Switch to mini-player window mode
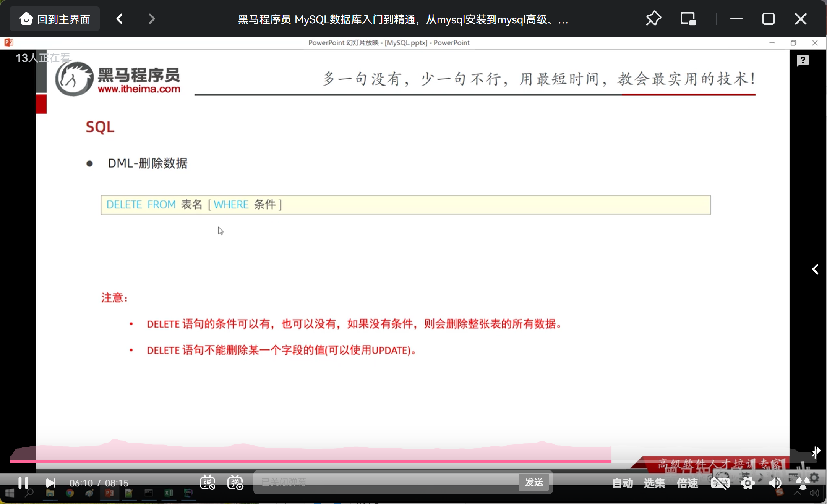The height and width of the screenshot is (504, 827). [x=688, y=19]
